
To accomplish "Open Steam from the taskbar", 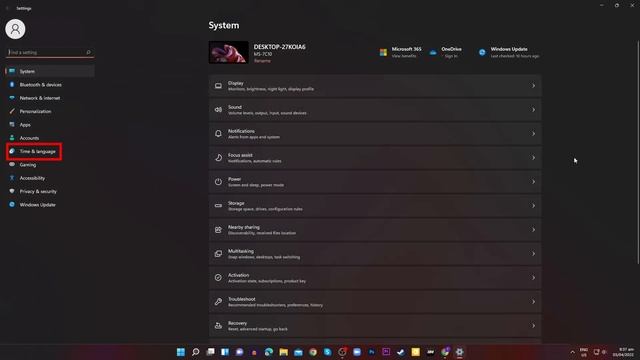I will 401,352.
